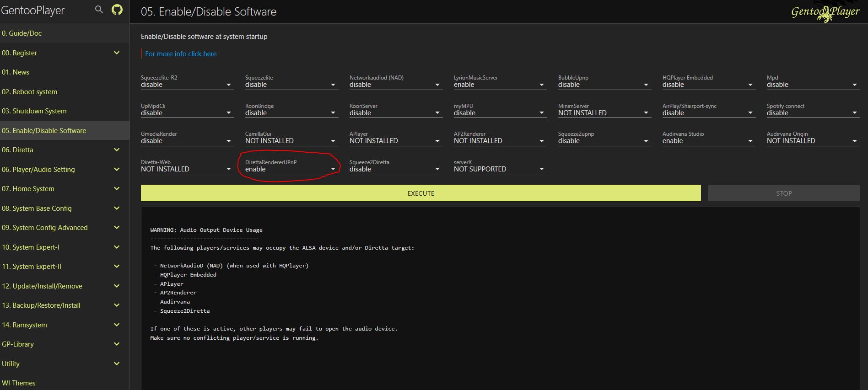The width and height of the screenshot is (868, 390).
Task: Click the '- Audirvana' output line
Action: coord(172,302)
